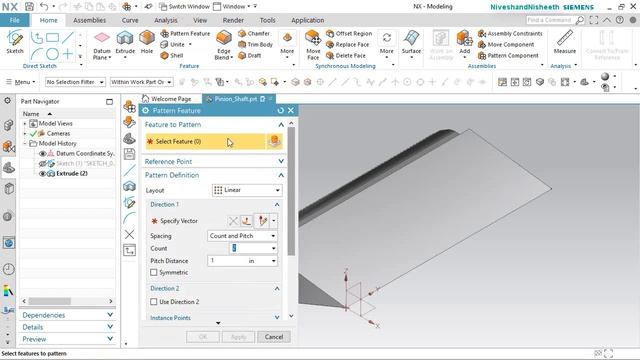Close the Pattern Feature dialog
The image size is (640, 360).
[x=291, y=111]
